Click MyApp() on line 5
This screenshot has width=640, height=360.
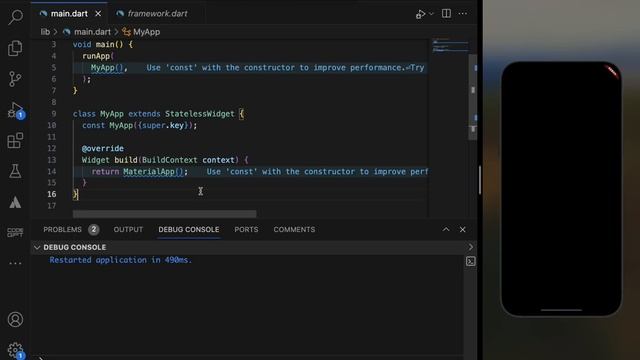(x=107, y=68)
